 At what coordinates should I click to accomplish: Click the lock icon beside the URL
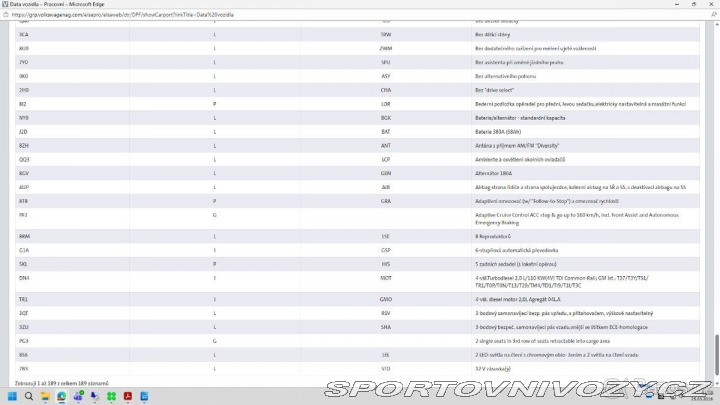click(x=8, y=15)
